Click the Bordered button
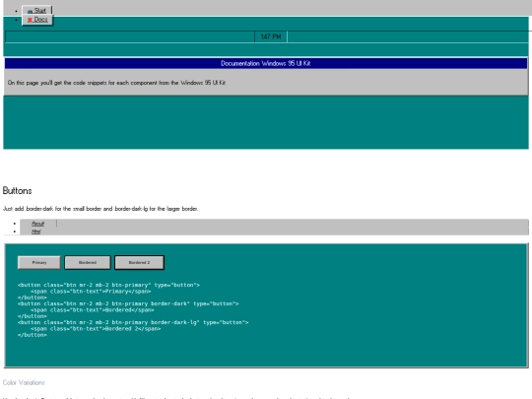Screen dimensions: 532x399 point(88,263)
